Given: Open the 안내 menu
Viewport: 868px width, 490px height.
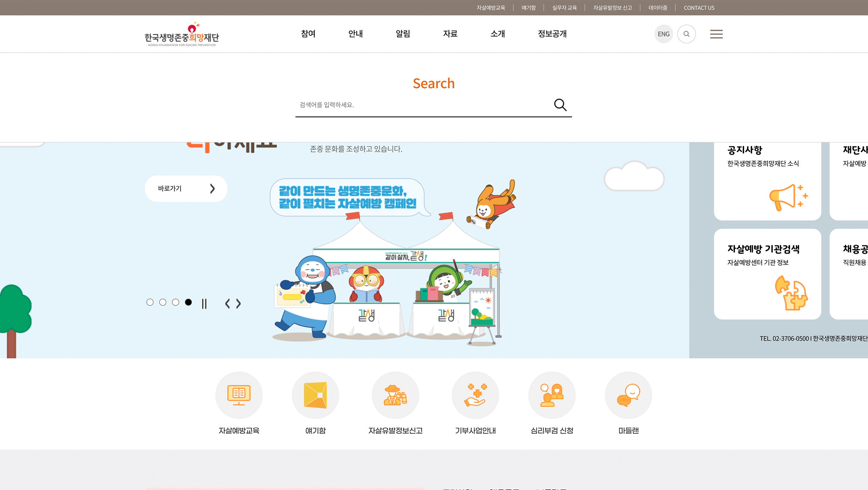Looking at the screenshot, I should [x=356, y=34].
